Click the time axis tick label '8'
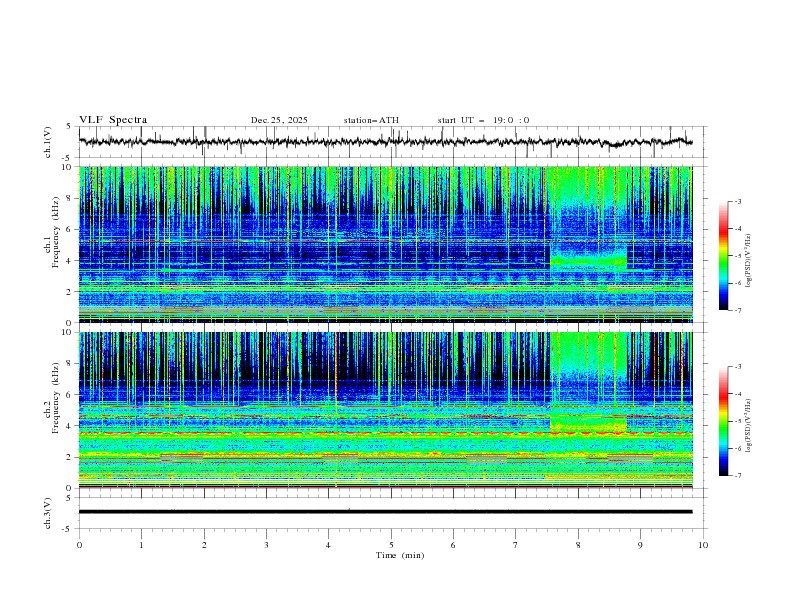Image resolution: width=792 pixels, height=612 pixels. point(578,545)
